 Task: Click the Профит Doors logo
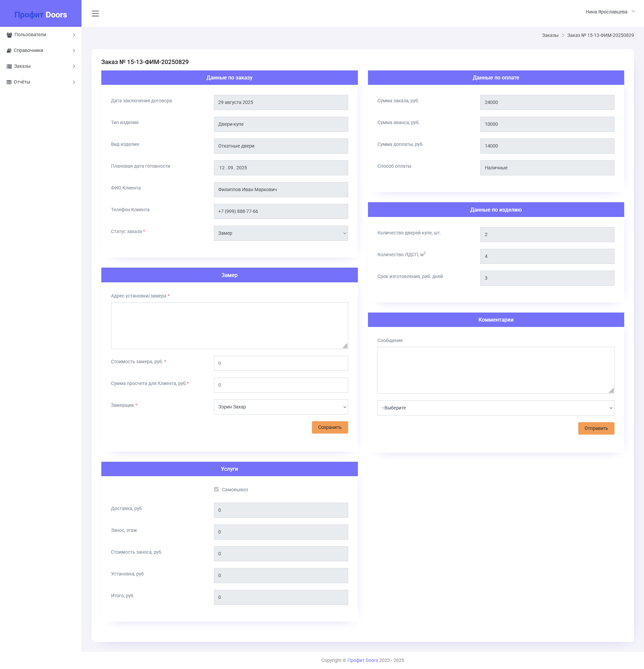pyautogui.click(x=40, y=14)
